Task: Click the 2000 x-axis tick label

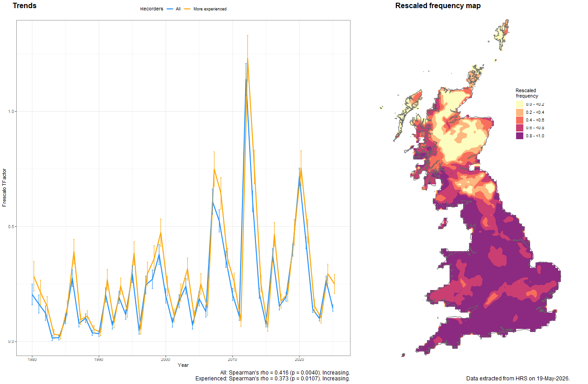Action: [x=166, y=360]
